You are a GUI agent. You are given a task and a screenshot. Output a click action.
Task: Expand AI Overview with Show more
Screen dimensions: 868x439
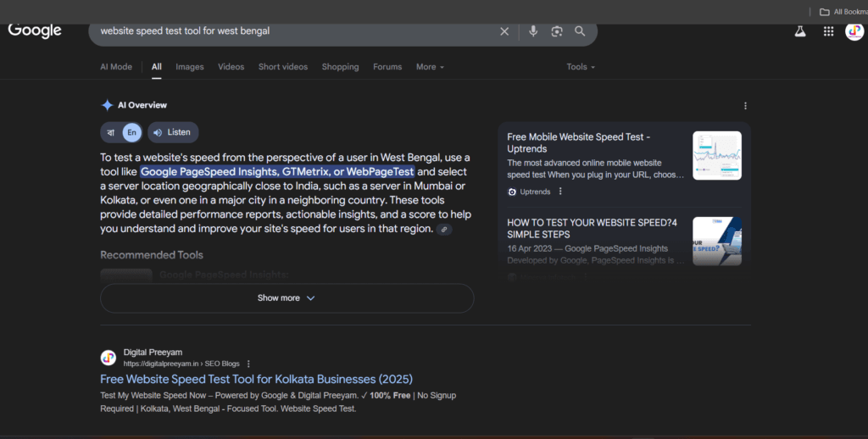click(x=287, y=298)
